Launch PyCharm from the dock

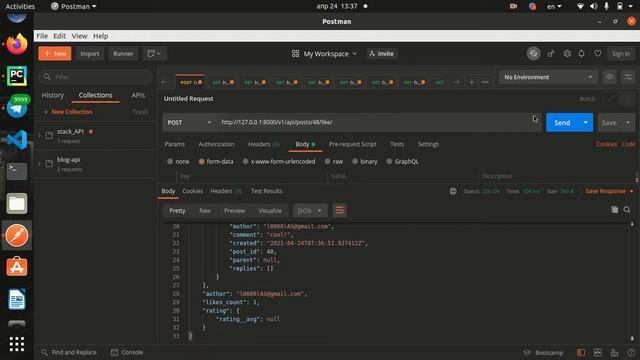click(17, 76)
